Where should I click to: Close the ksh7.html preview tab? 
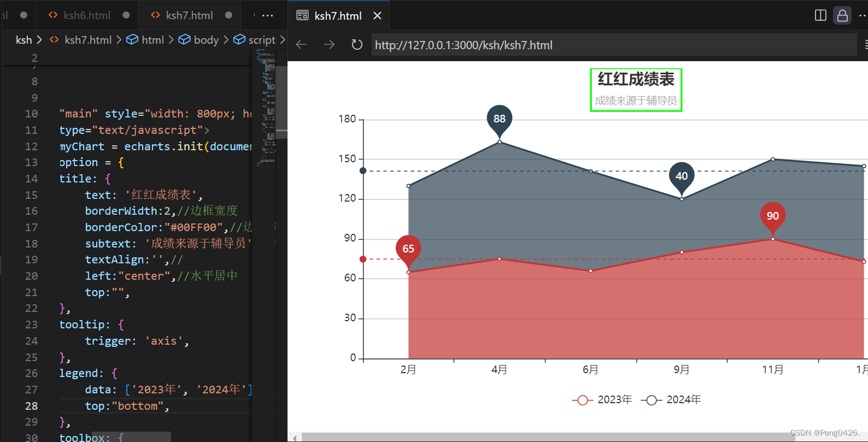pyautogui.click(x=377, y=16)
